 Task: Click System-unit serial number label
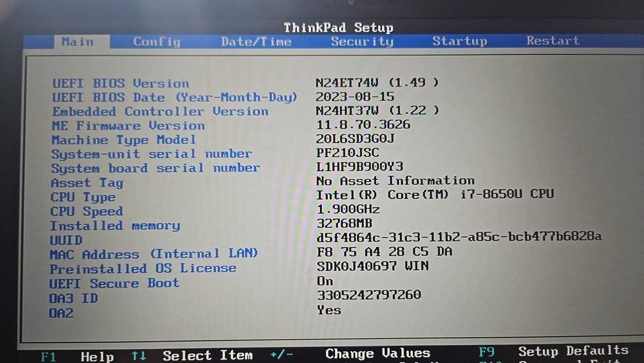click(151, 154)
